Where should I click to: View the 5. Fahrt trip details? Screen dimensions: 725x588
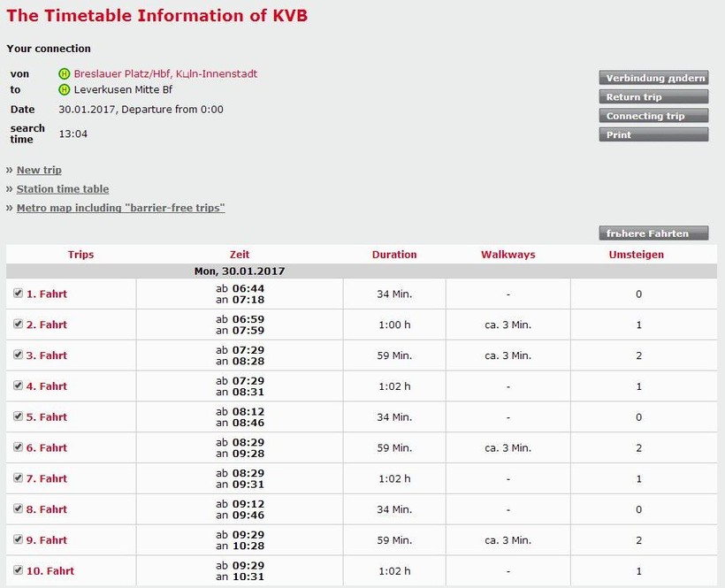47,417
